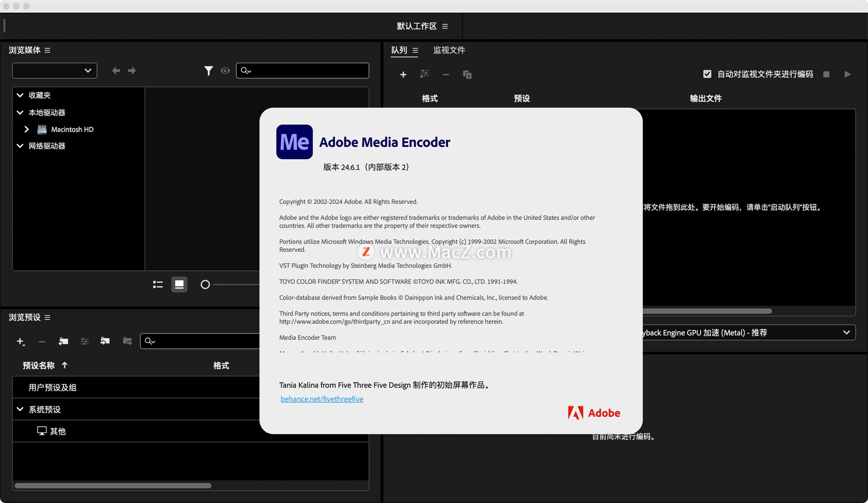Select Macintosh HD in the drive tree

coord(72,129)
